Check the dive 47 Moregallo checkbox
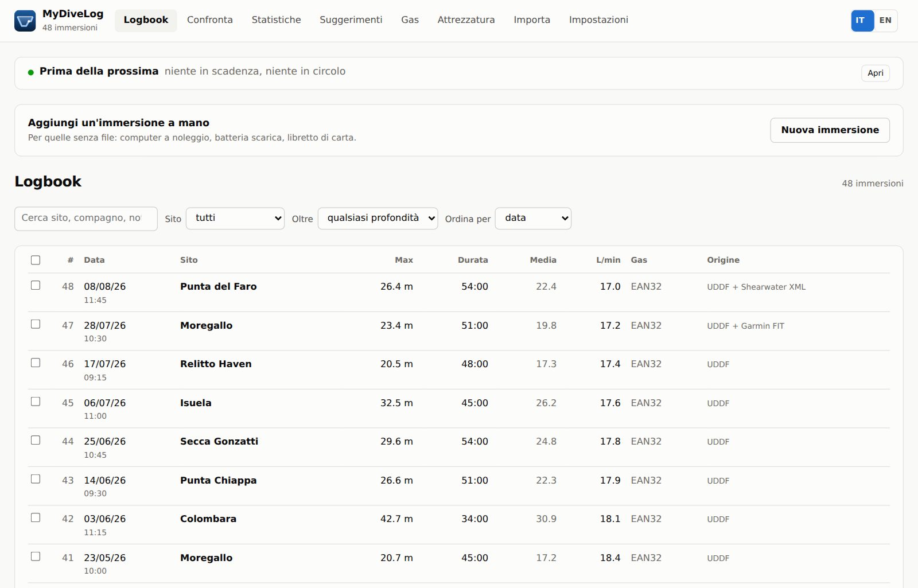The height and width of the screenshot is (588, 918). click(x=36, y=325)
